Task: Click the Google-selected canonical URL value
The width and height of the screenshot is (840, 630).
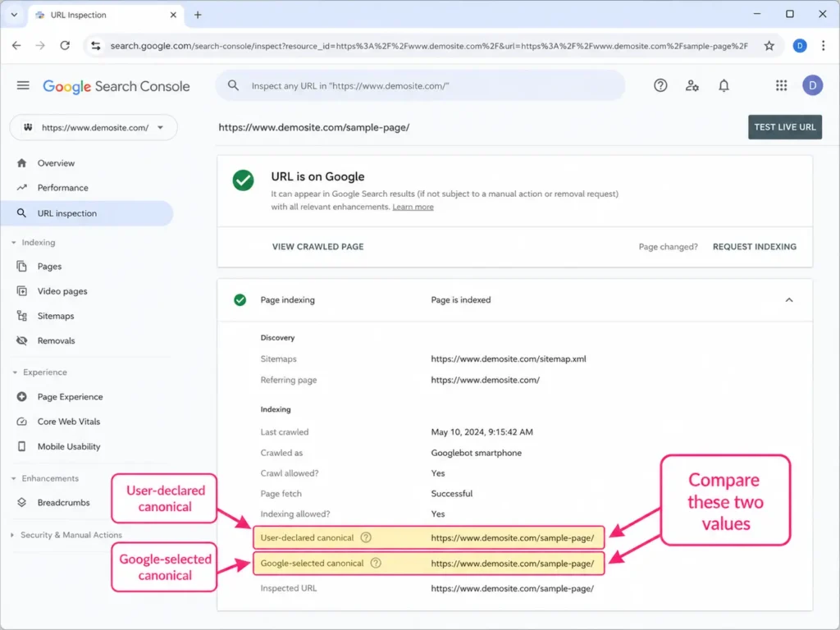Action: pos(512,564)
